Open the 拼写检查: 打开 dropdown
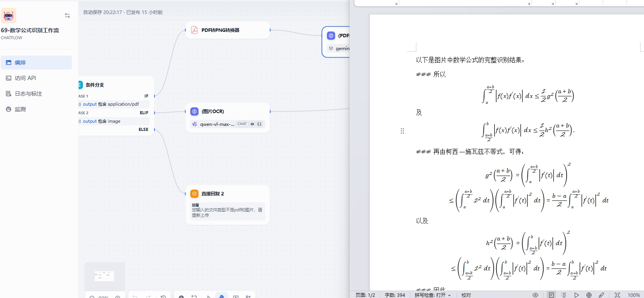 click(x=433, y=295)
